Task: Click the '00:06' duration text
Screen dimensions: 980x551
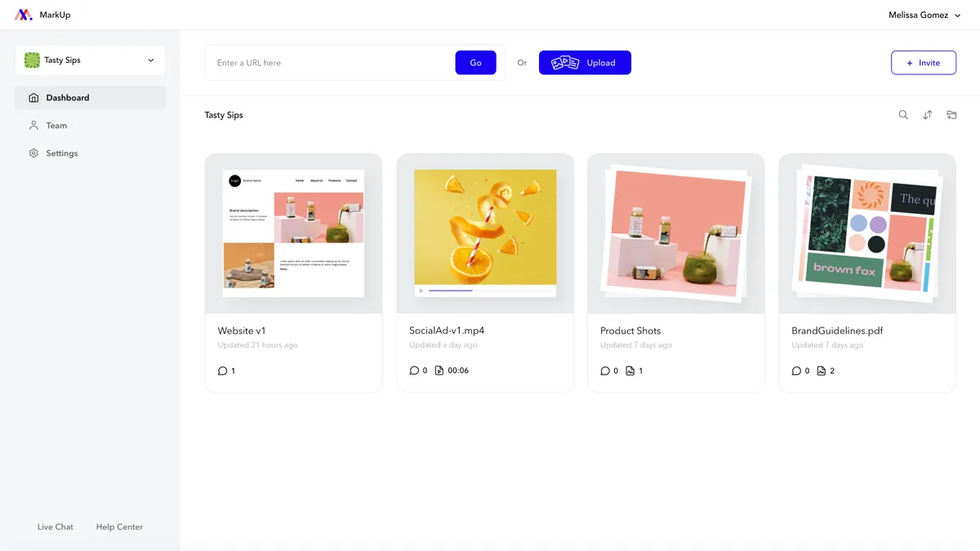Action: [458, 371]
